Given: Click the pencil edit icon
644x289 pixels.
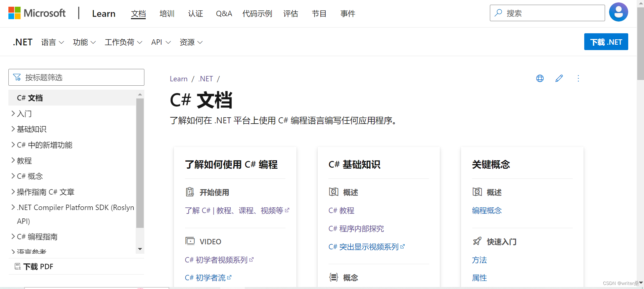Looking at the screenshot, I should [559, 78].
